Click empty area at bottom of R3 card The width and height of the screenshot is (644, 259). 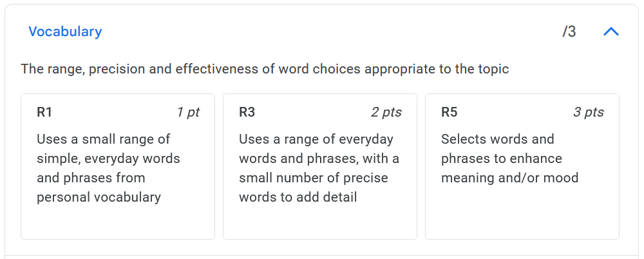[x=319, y=222]
